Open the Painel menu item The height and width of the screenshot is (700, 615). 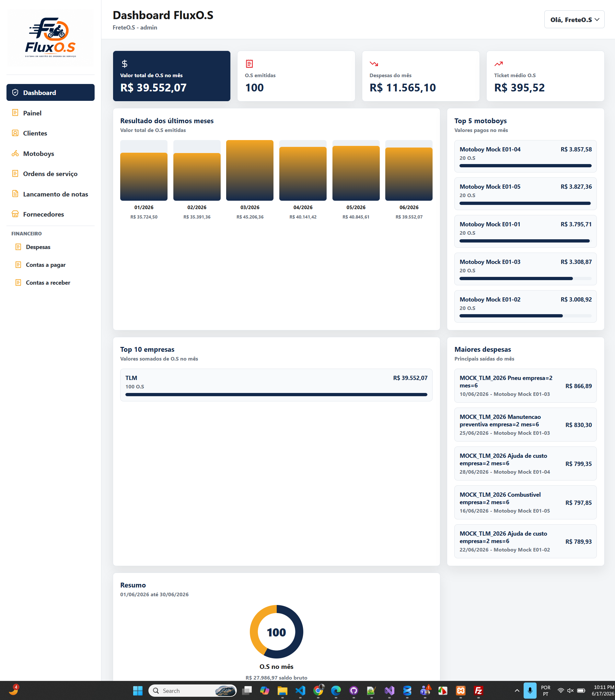point(50,113)
